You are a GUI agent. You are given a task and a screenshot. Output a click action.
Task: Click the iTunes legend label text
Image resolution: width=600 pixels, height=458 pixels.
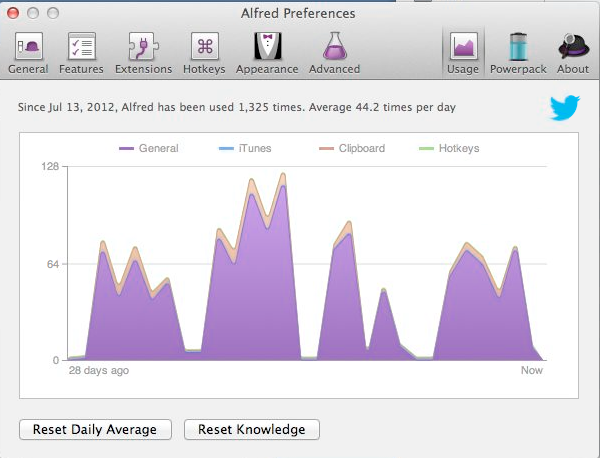[x=255, y=148]
